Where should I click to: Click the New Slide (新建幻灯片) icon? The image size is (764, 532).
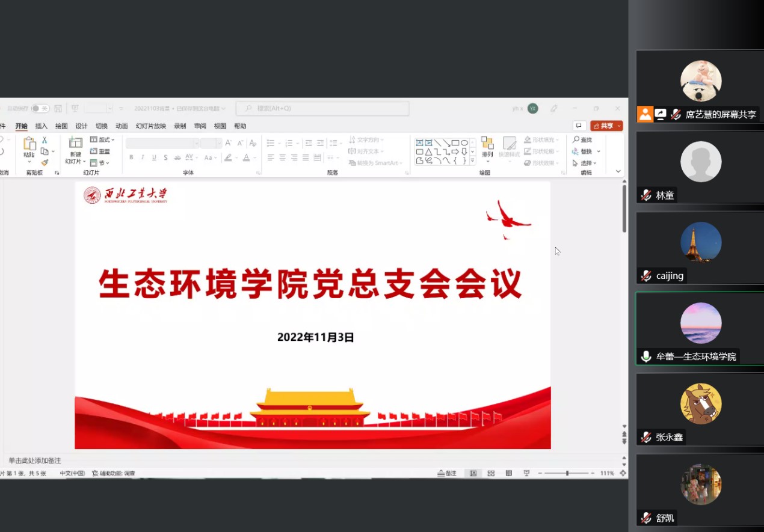[75, 143]
